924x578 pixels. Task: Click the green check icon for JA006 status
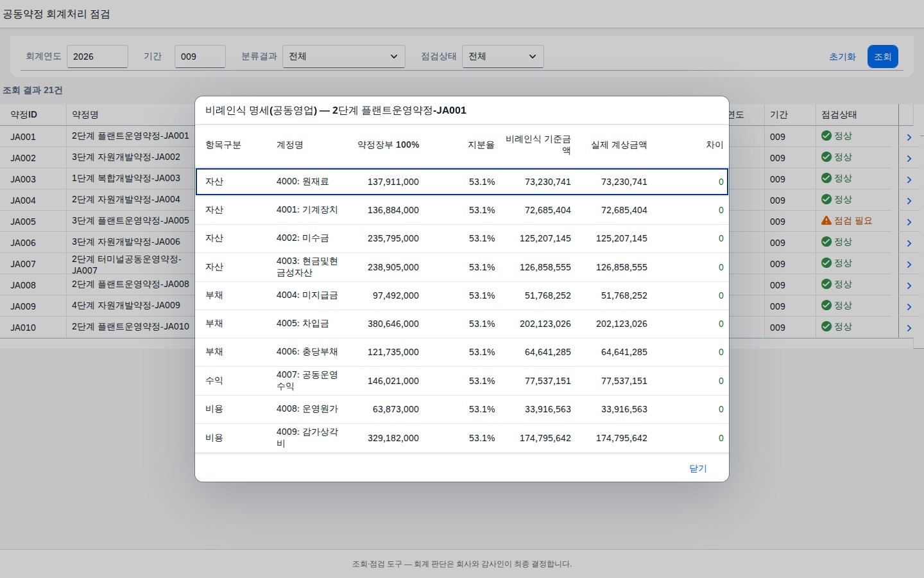[826, 241]
